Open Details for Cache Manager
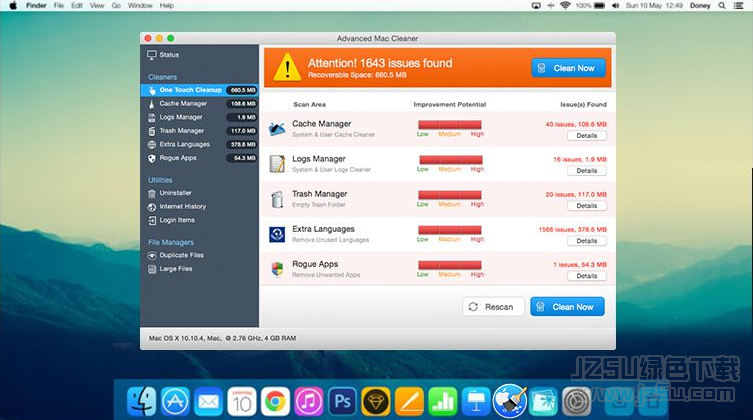 pyautogui.click(x=587, y=136)
